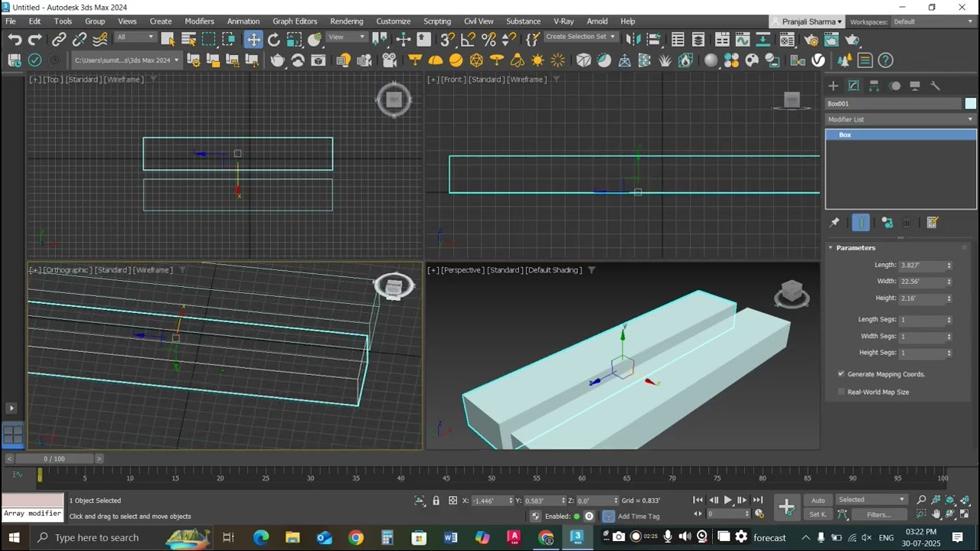Choose the Select Object tool
This screenshot has width=980, height=551.
click(168, 40)
